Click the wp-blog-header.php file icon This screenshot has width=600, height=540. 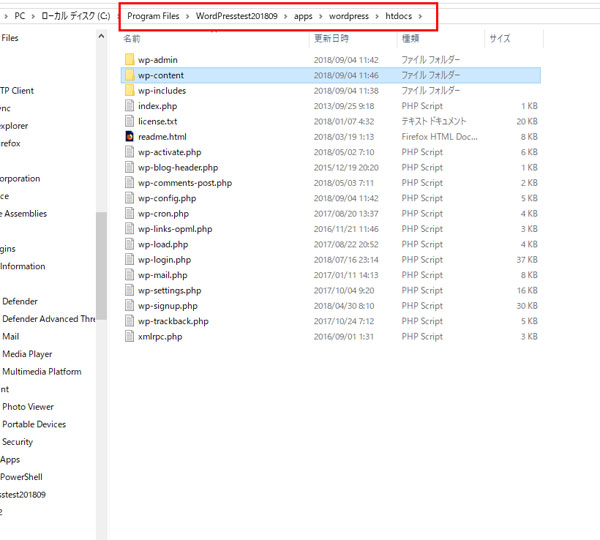[x=129, y=167]
